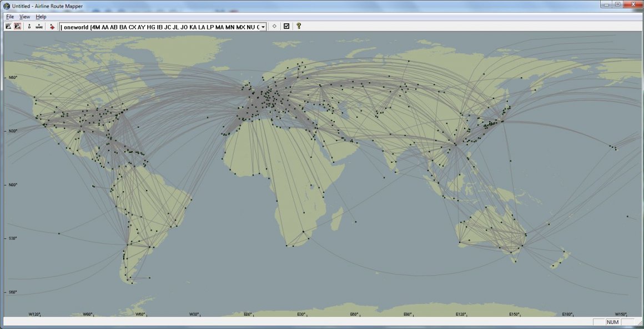Toggle the checkmark box toolbar button
644x329 pixels.
point(286,26)
